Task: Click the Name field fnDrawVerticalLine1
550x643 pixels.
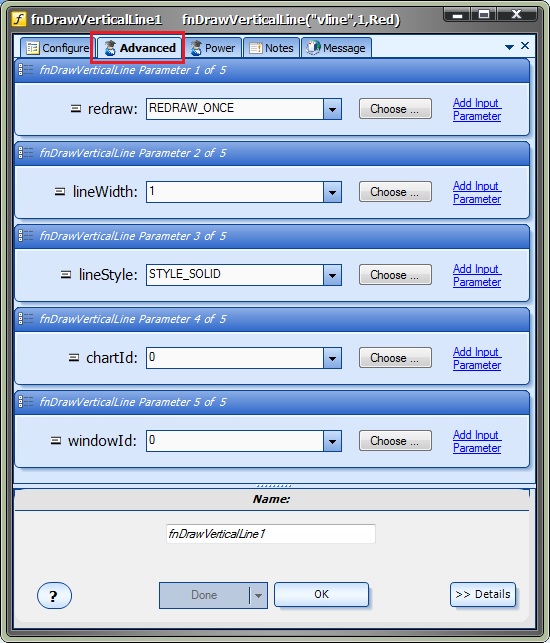Action: pyautogui.click(x=271, y=534)
